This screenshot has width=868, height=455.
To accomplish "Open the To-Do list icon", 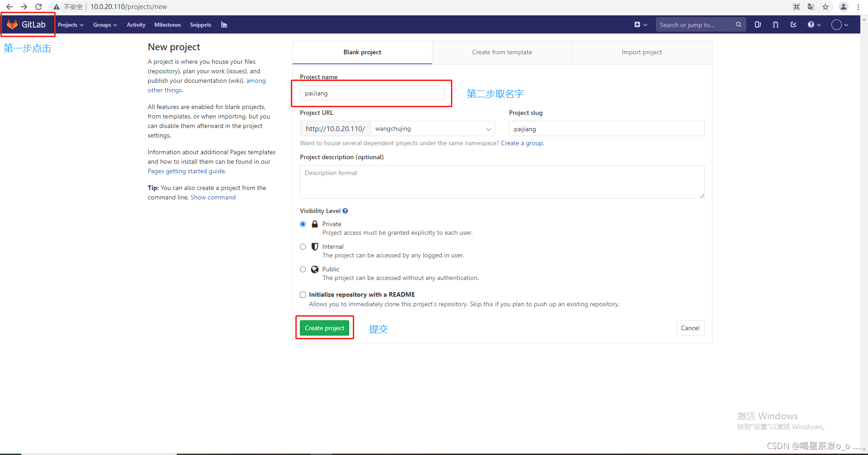I will coord(793,25).
